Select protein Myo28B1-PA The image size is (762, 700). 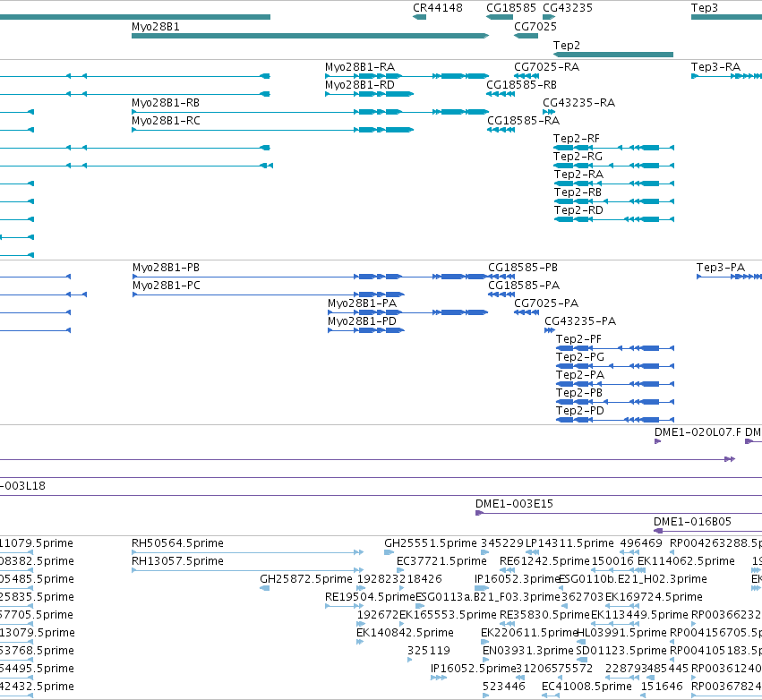coord(407,312)
